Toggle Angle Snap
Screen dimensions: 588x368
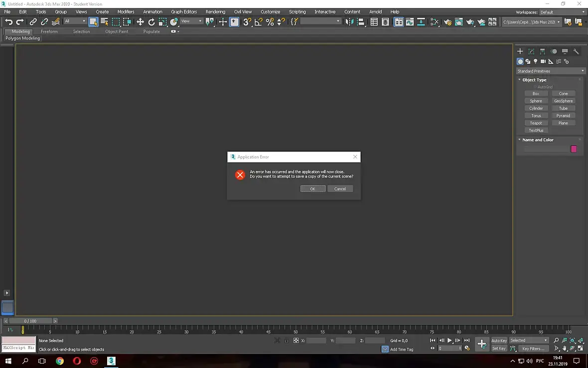tap(259, 22)
